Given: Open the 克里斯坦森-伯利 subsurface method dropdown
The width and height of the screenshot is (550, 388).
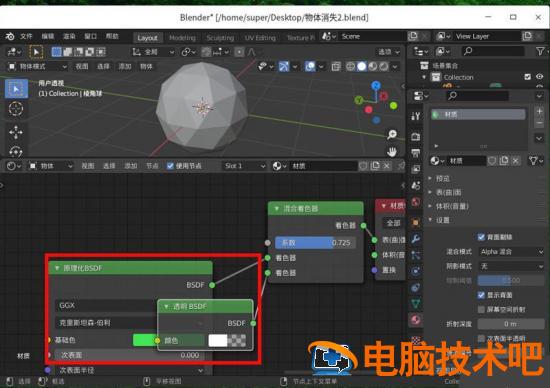Looking at the screenshot, I should click(x=106, y=322).
